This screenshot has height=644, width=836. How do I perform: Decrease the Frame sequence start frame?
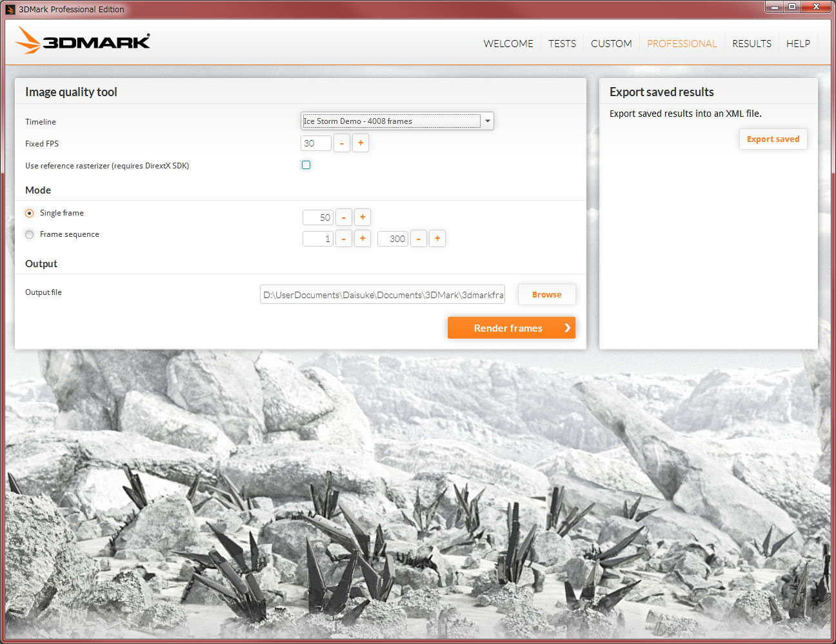coord(344,239)
